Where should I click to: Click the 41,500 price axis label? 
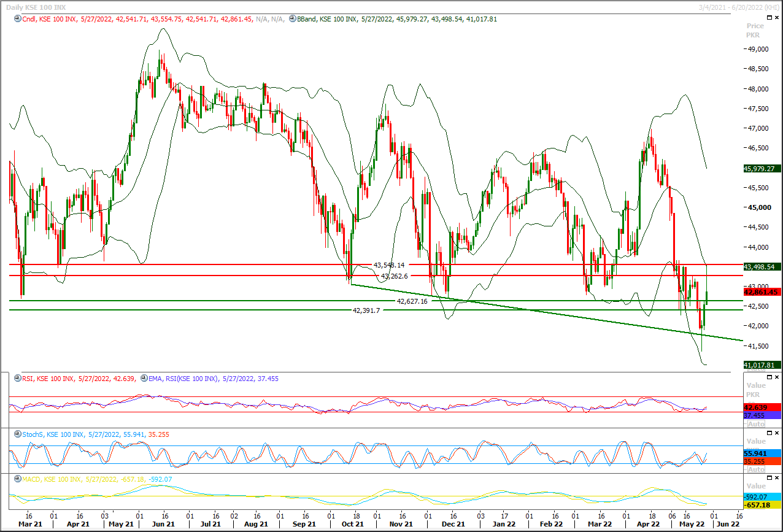pos(758,346)
